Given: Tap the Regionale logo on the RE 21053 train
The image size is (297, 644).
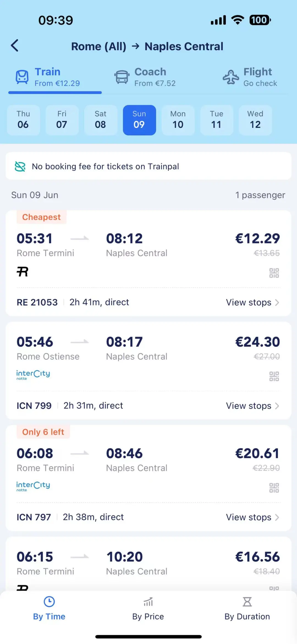Looking at the screenshot, I should coord(23,272).
